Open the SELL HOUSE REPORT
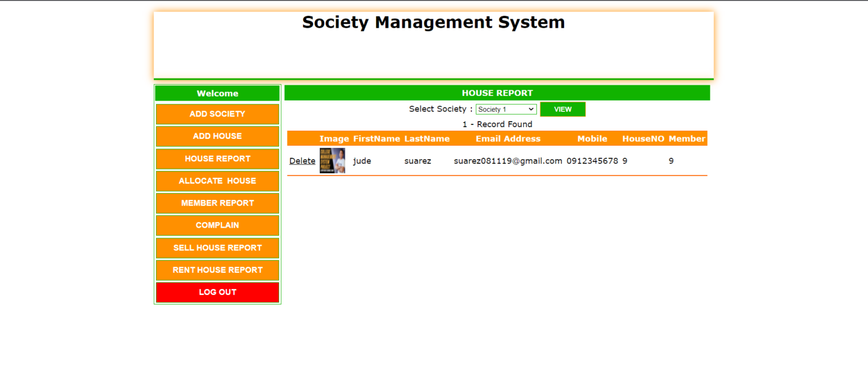Image resolution: width=868 pixels, height=375 pixels. click(x=217, y=247)
